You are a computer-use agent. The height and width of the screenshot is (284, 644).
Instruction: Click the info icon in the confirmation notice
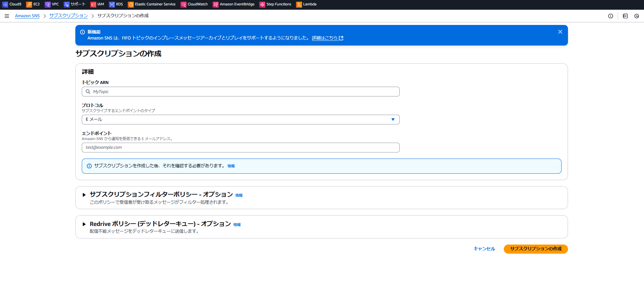[x=89, y=166]
